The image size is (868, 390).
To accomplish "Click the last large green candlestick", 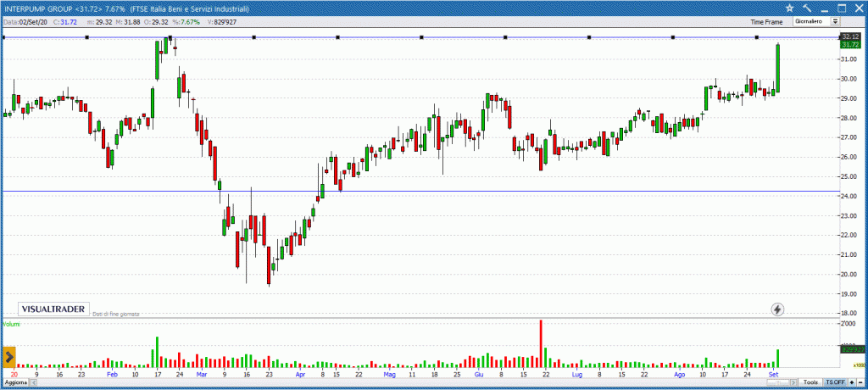I will click(778, 68).
